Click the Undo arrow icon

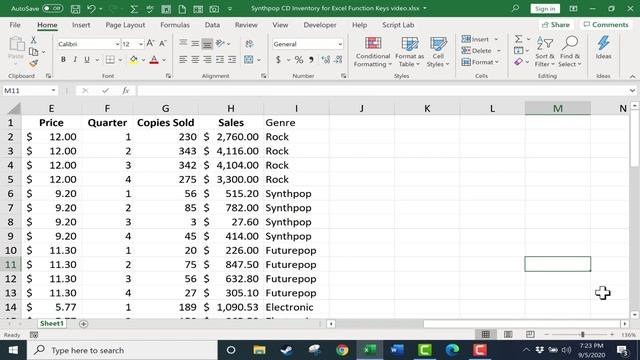point(91,9)
